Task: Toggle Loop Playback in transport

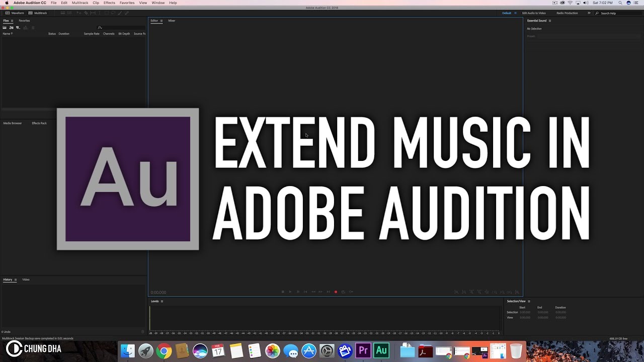Action: coord(343,292)
